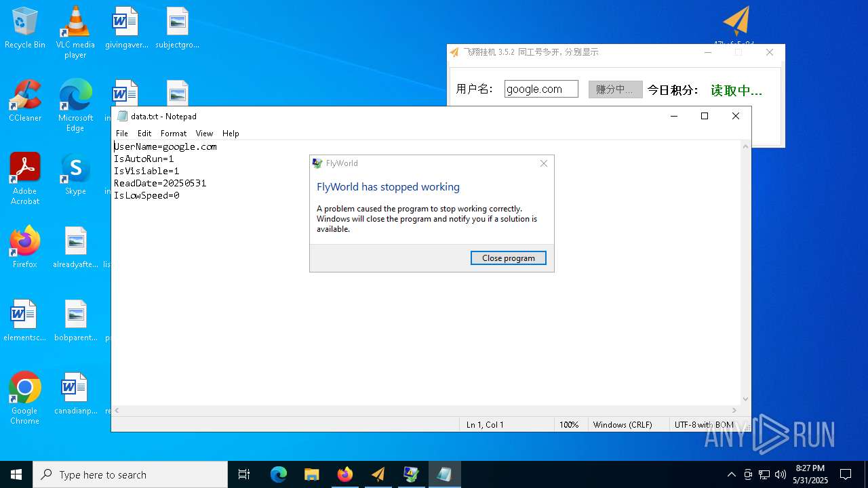
Task: Minimize the Notepad window
Action: (673, 116)
